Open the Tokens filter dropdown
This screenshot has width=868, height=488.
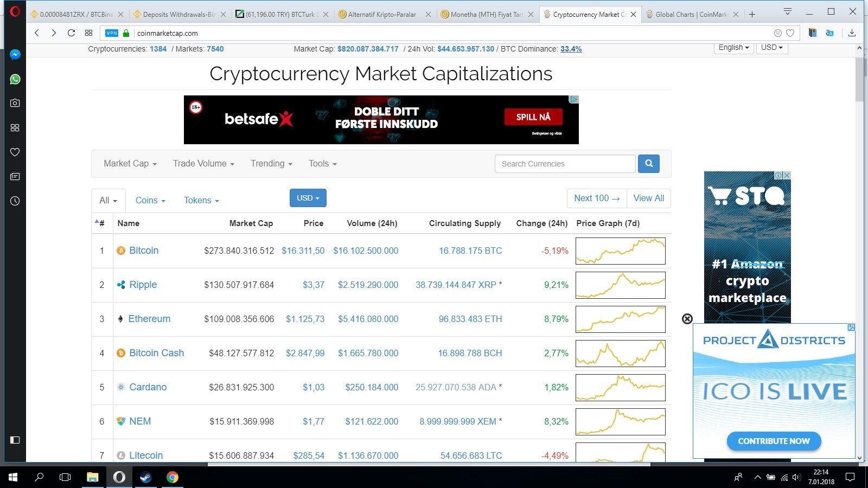[x=201, y=200]
